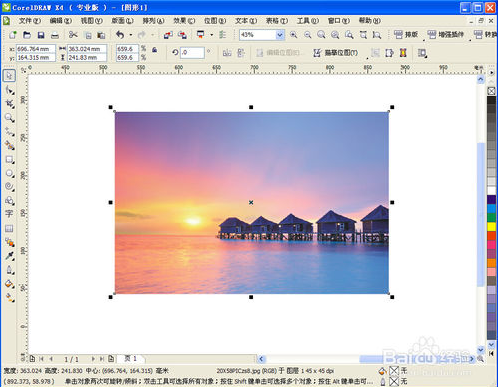Switch to the 页1 page tab
The image size is (498, 387).
coord(130,359)
